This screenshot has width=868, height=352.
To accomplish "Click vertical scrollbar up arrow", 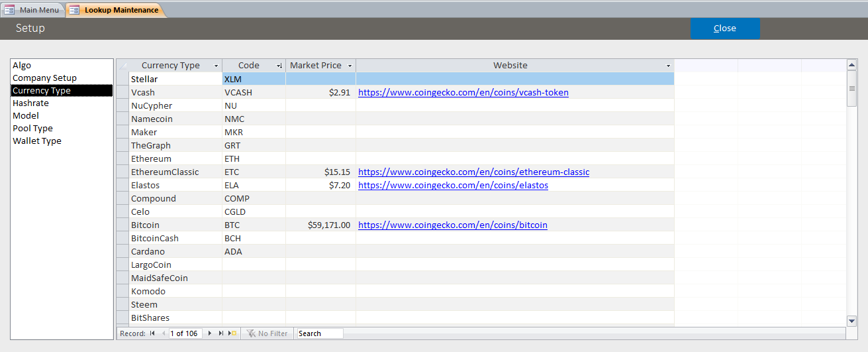I will (x=852, y=65).
